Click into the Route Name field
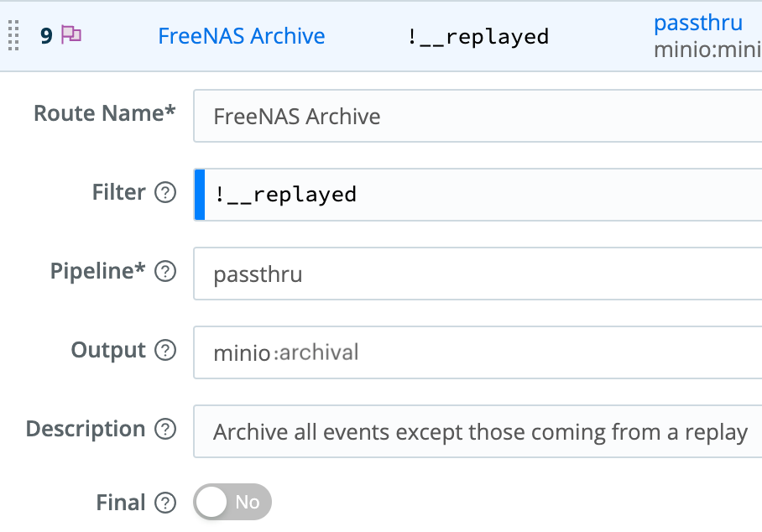762x532 pixels. [x=477, y=116]
